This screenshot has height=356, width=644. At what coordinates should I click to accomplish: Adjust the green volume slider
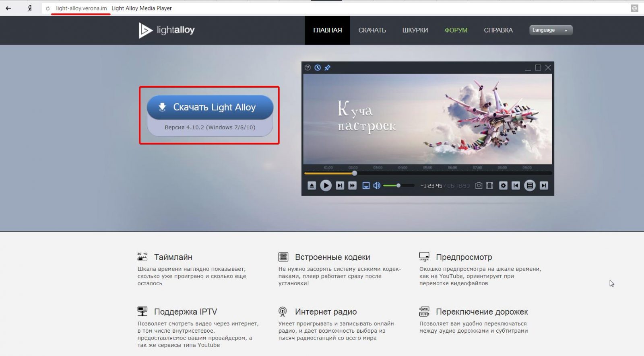398,185
